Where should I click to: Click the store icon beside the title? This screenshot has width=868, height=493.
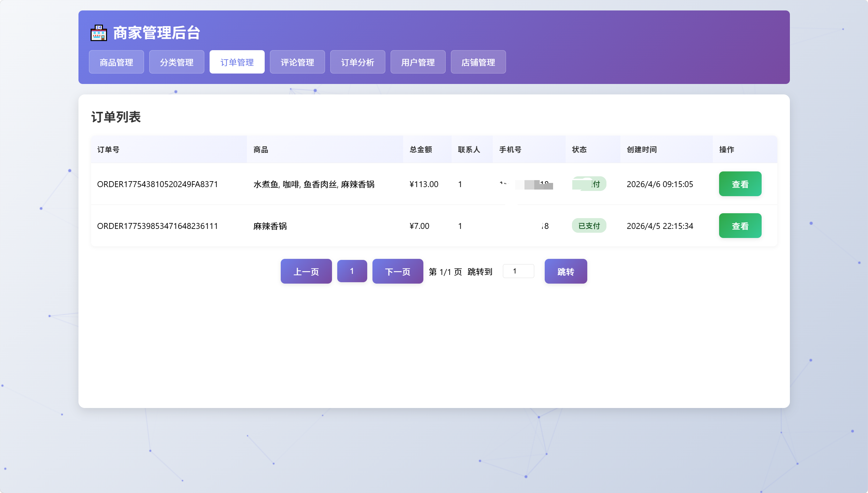(99, 33)
